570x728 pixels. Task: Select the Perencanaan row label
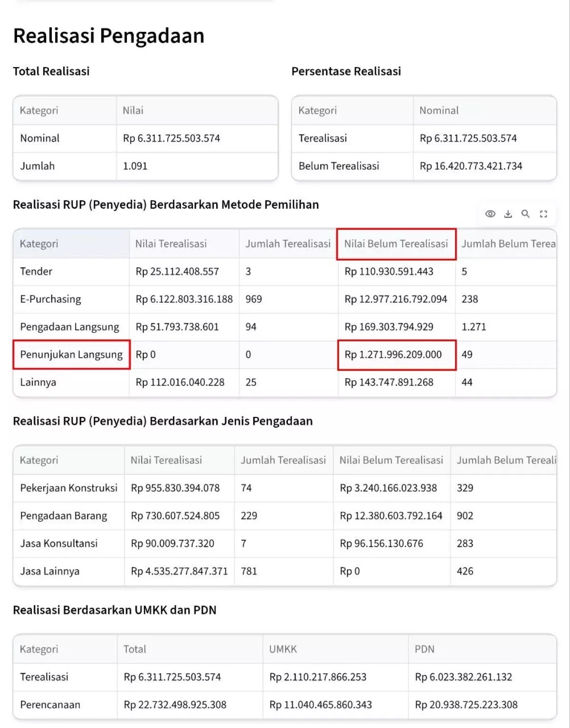66,705
